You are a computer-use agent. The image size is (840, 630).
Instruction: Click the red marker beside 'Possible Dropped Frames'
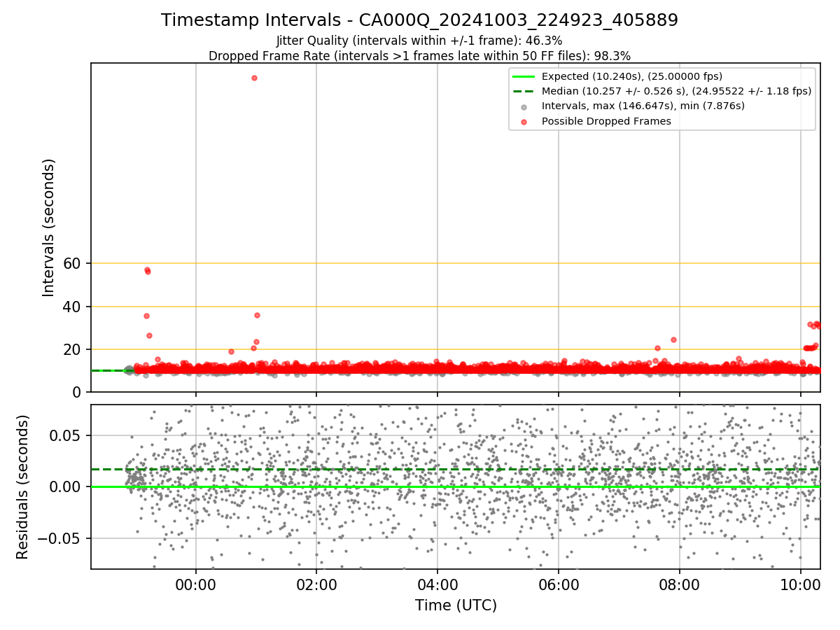pyautogui.click(x=524, y=121)
